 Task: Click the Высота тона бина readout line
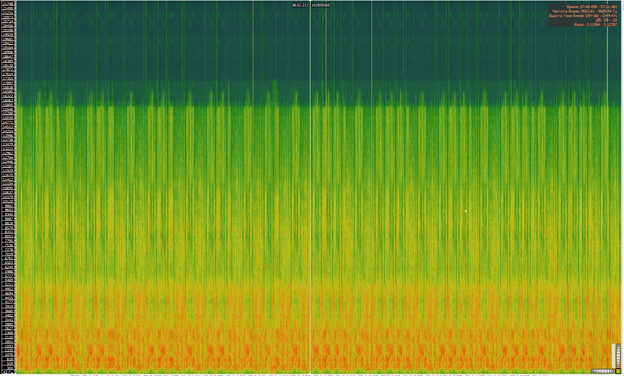(583, 16)
